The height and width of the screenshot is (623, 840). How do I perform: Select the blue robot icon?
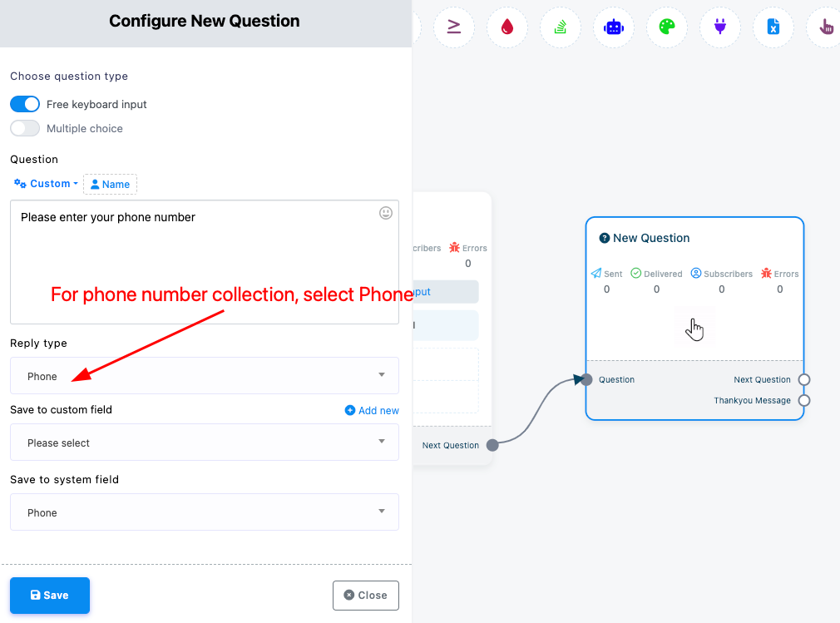(x=614, y=27)
